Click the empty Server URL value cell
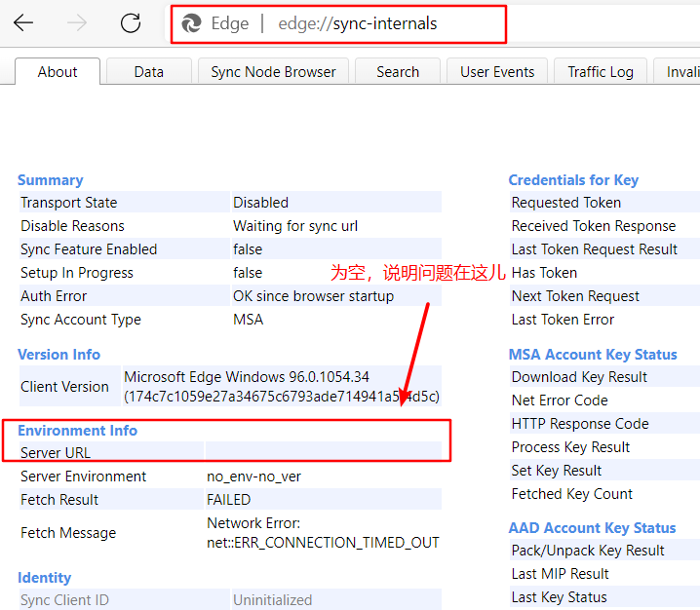The image size is (700, 610). click(x=322, y=452)
